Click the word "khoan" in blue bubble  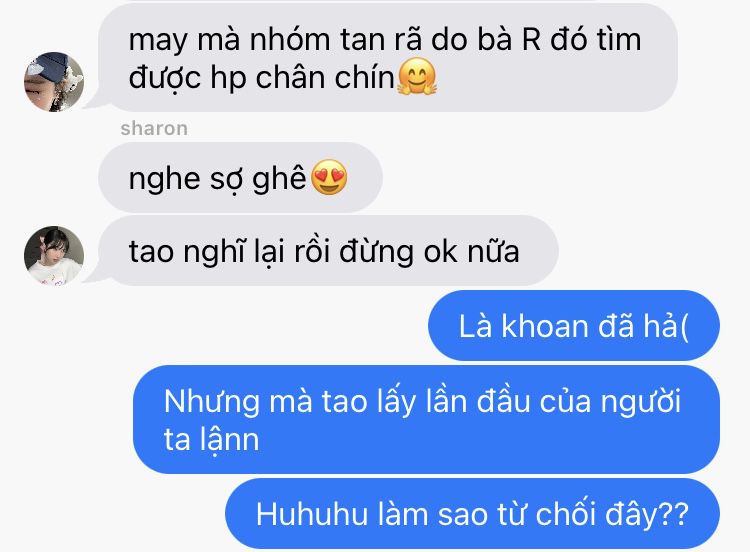point(544,326)
